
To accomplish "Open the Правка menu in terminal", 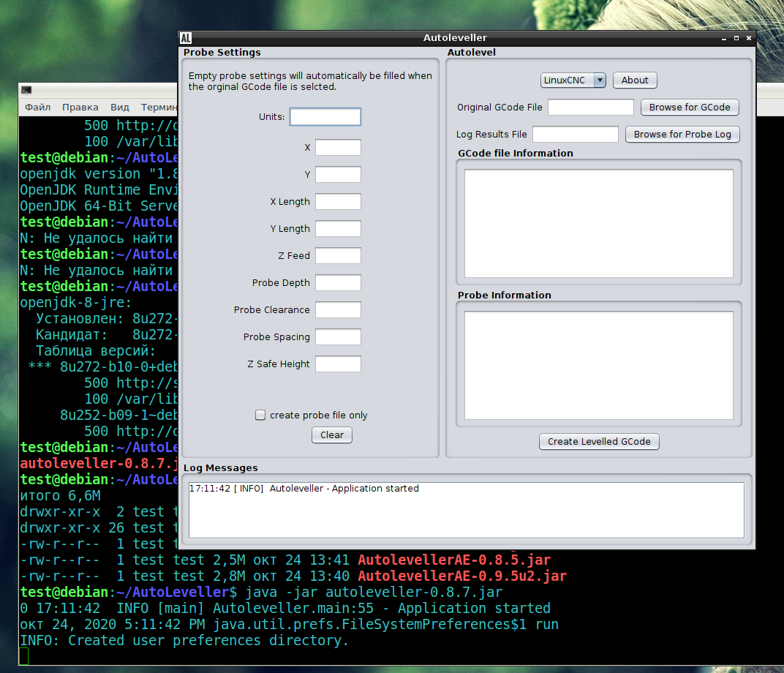I will [80, 107].
